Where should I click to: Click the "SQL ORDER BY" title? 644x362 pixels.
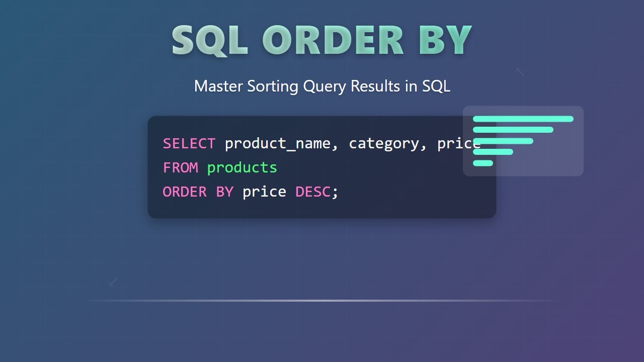[321, 40]
